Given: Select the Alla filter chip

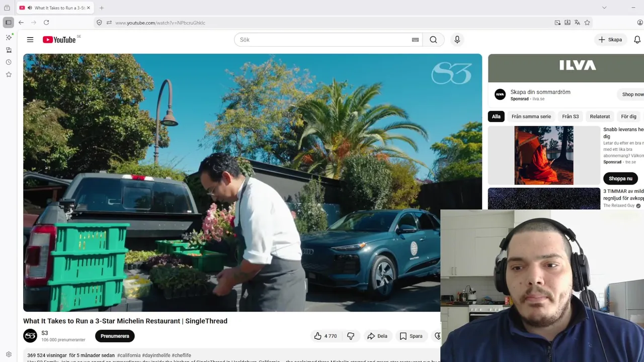Looking at the screenshot, I should coord(496,116).
